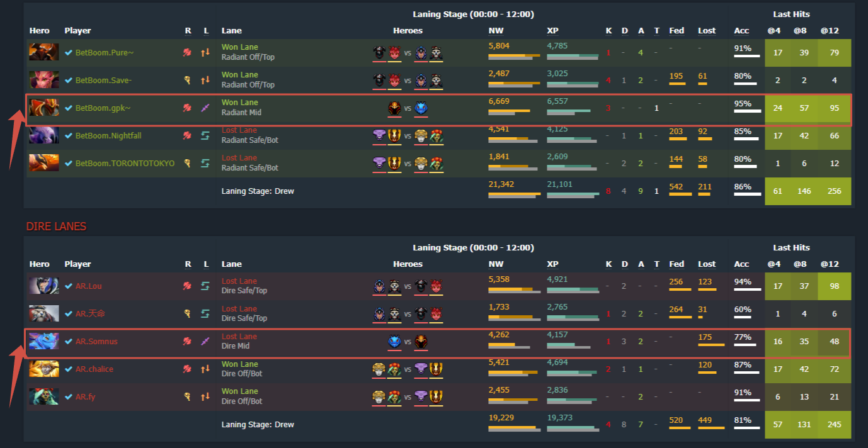Click the red core role icon beside BetBoom.gpk~
The height and width of the screenshot is (448, 868).
[186, 108]
